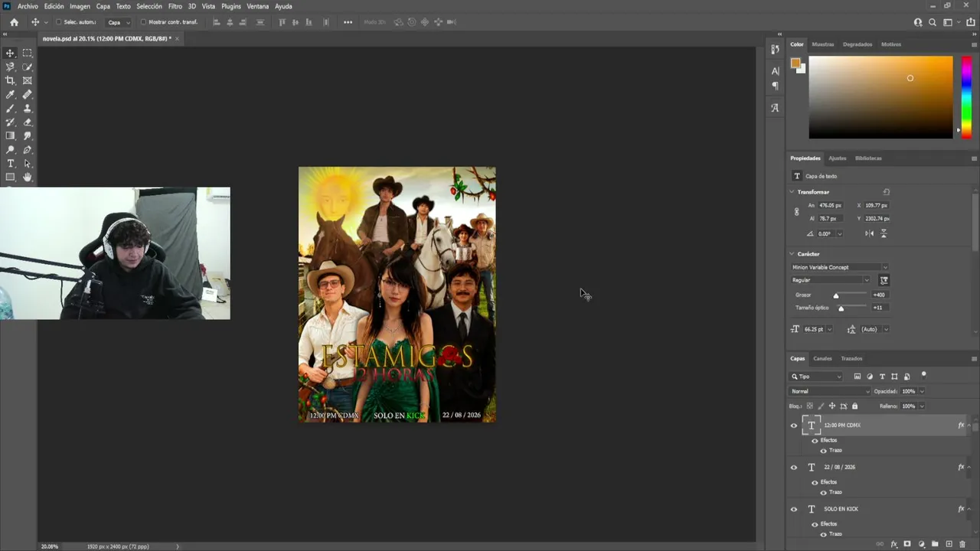980x551 pixels.
Task: Adjust the Tamaño óptico slider handle
Action: [x=841, y=308]
